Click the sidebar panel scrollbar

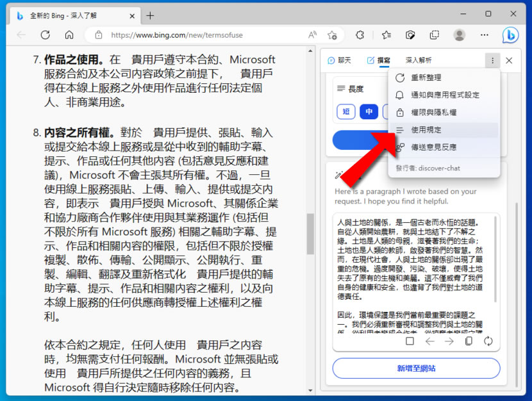click(x=517, y=294)
